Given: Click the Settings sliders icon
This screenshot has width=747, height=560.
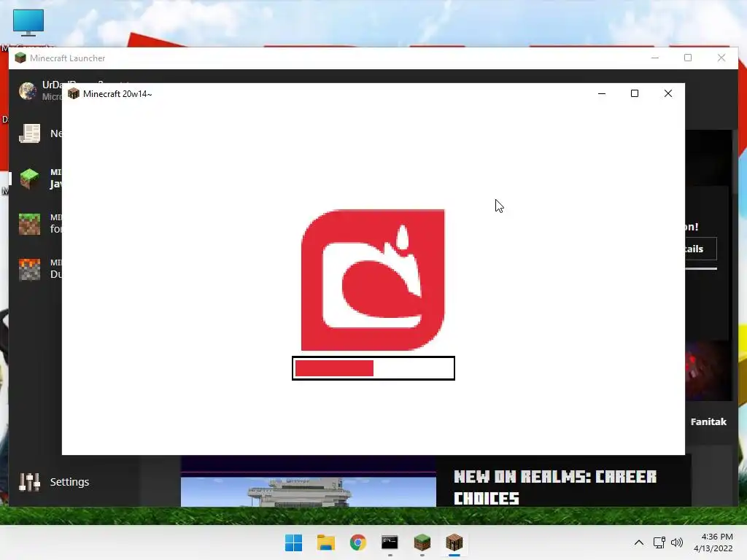Looking at the screenshot, I should [29, 482].
